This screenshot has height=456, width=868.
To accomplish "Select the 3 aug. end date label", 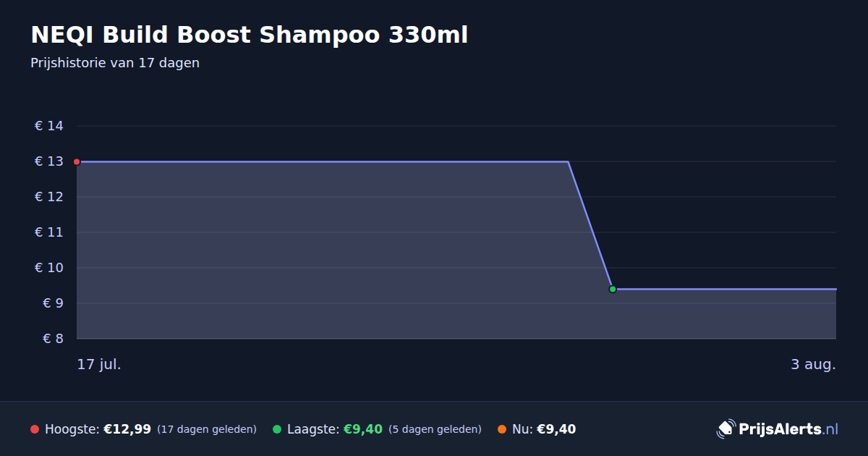I will [813, 364].
